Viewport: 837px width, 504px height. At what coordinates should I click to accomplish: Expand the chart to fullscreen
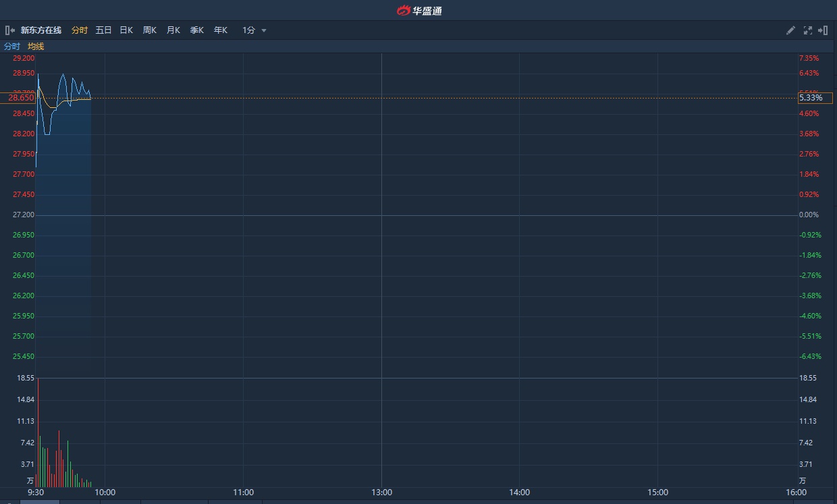[x=808, y=30]
